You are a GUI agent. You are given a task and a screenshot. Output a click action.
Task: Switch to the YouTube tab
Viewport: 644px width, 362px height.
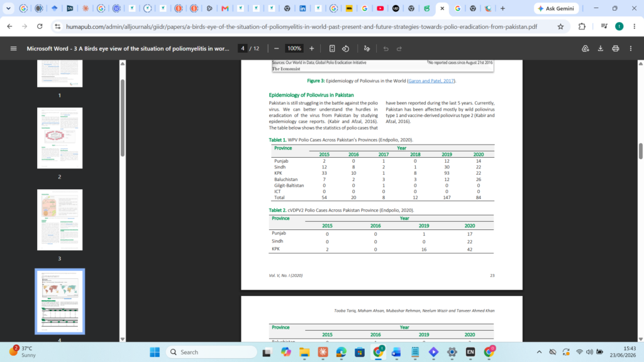click(x=380, y=8)
